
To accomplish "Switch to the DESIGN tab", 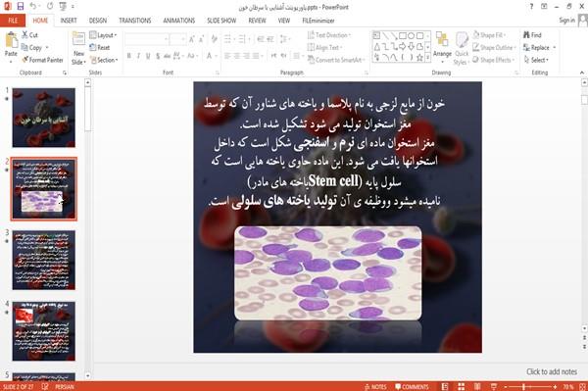I will 97,21.
